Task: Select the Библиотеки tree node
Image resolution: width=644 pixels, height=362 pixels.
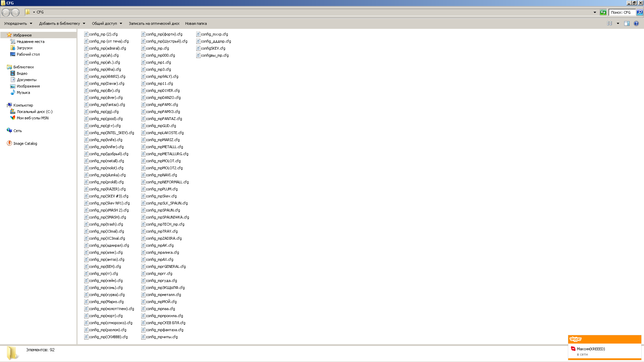Action: click(23, 67)
